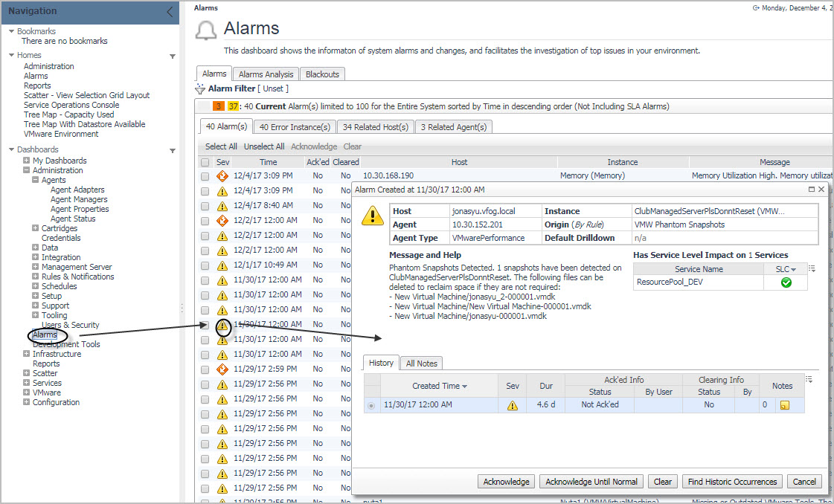
Task: Click green SLC checkmark for ResourcePool_DEV
Action: 786,282
